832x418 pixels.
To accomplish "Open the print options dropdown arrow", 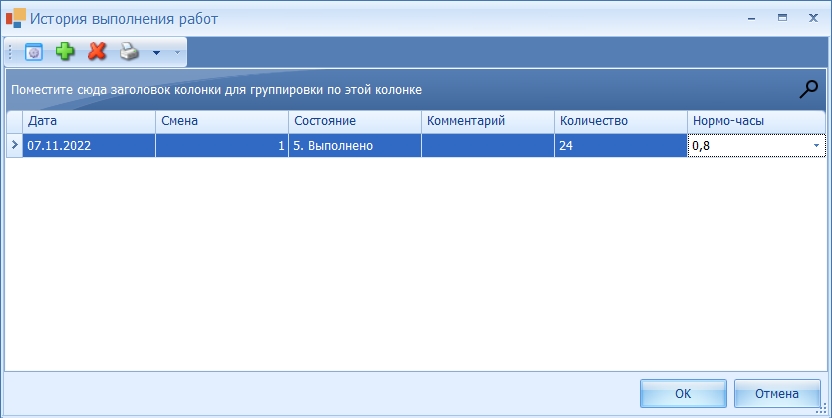I will click(x=156, y=53).
